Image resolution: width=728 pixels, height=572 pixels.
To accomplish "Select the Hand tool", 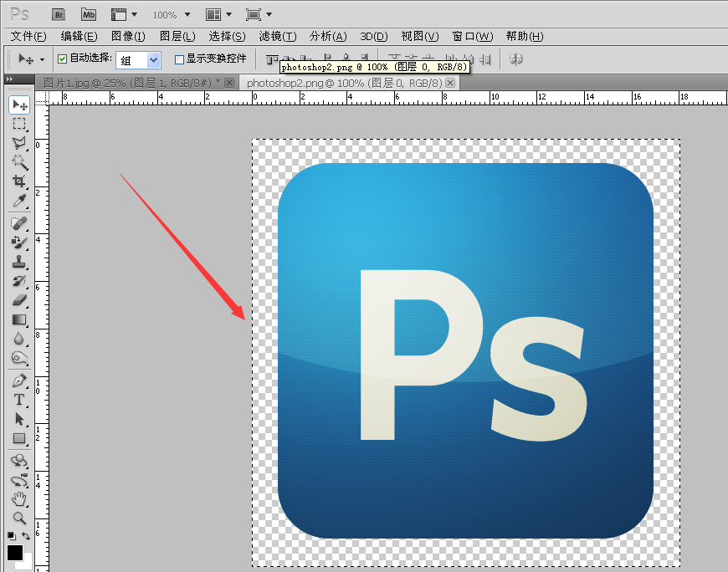I will (x=19, y=499).
